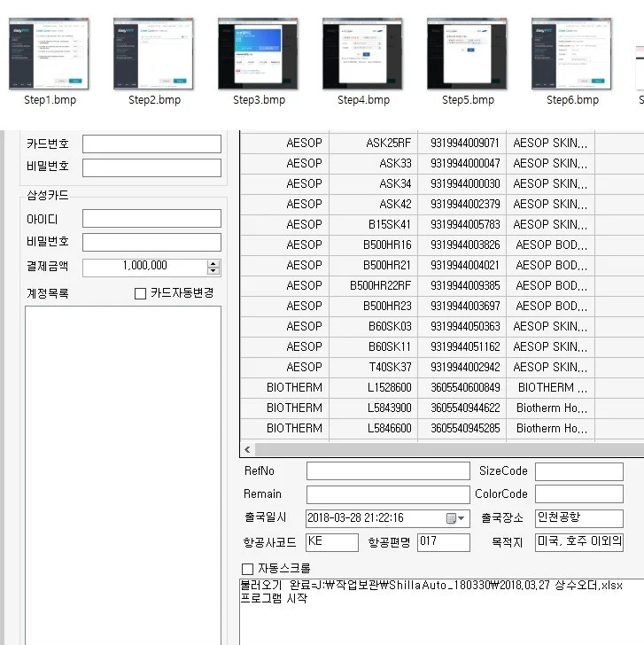Click barcode cell 9319944000047

462,163
